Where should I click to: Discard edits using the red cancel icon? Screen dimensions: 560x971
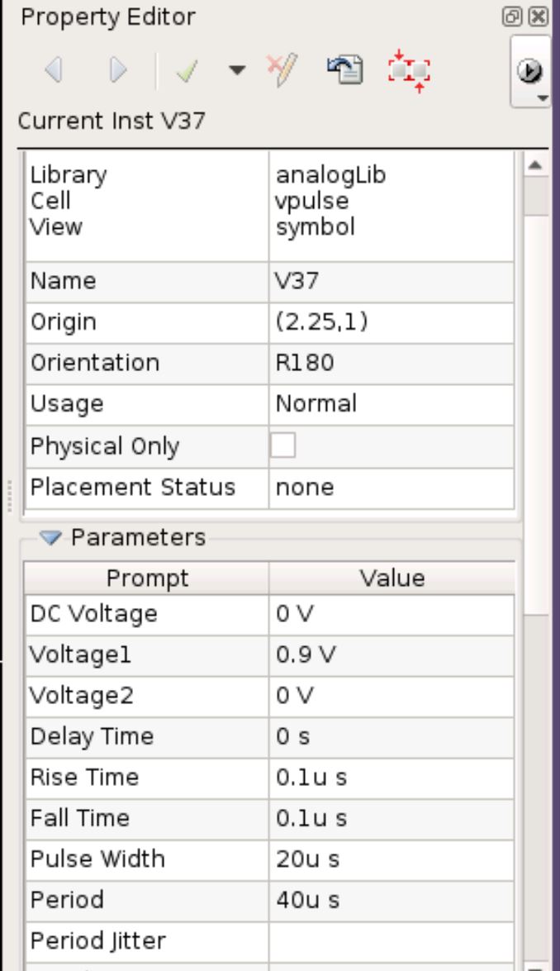tap(281, 70)
